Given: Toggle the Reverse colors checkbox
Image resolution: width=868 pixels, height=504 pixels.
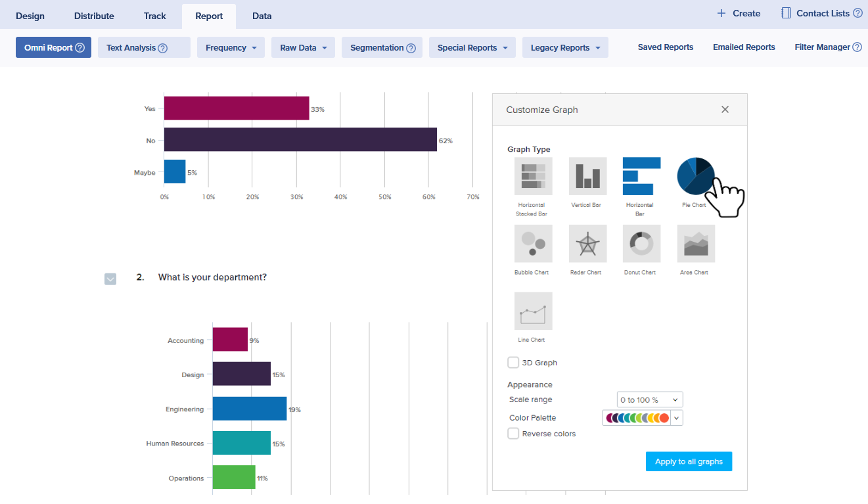Looking at the screenshot, I should (x=513, y=434).
